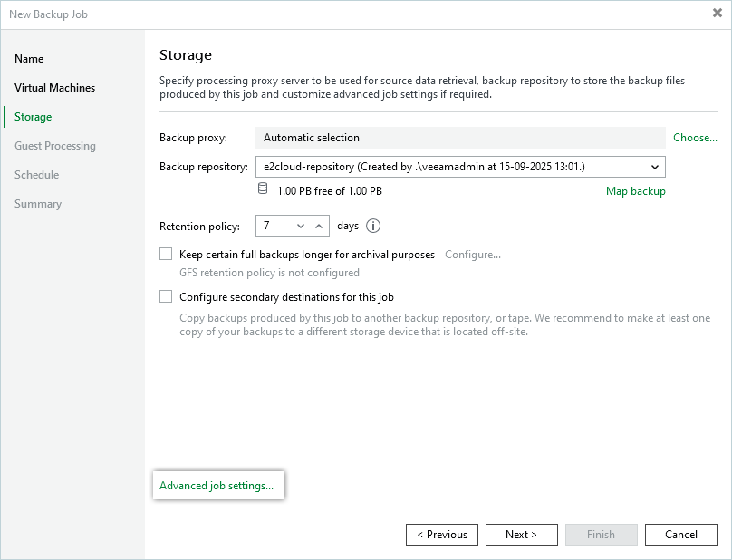This screenshot has width=732, height=560.
Task: Go to the Name step
Action: [29, 59]
